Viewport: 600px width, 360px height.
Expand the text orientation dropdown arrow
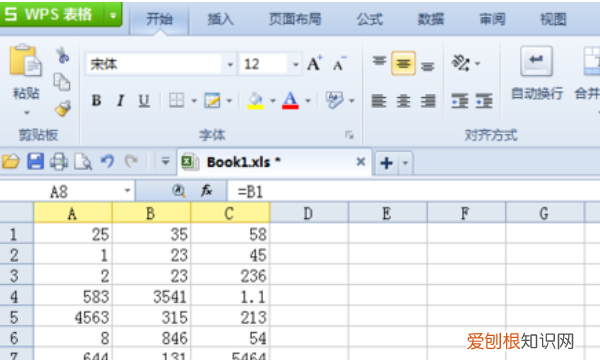click(478, 64)
